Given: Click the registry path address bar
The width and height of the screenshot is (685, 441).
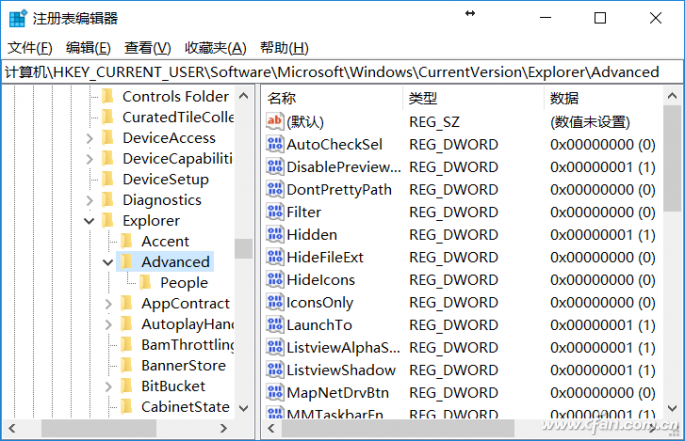Looking at the screenshot, I should [342, 72].
